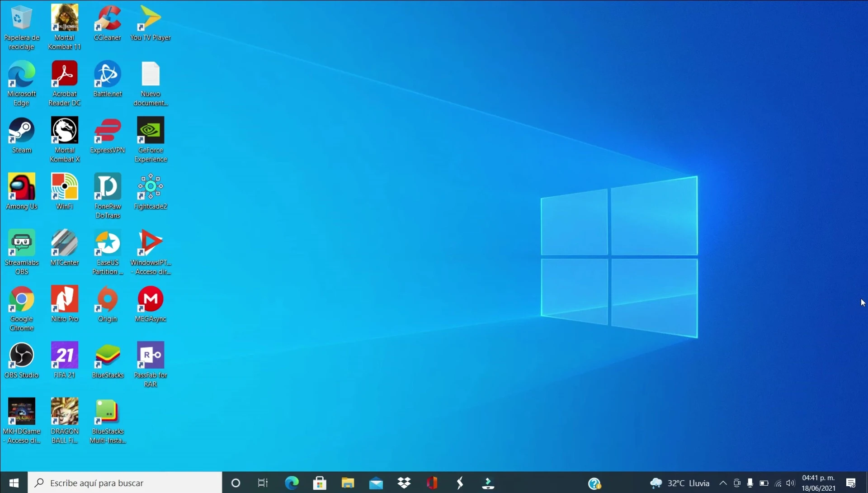Viewport: 868px width, 493px height.
Task: Click Meet Now tray icon
Action: 737,483
